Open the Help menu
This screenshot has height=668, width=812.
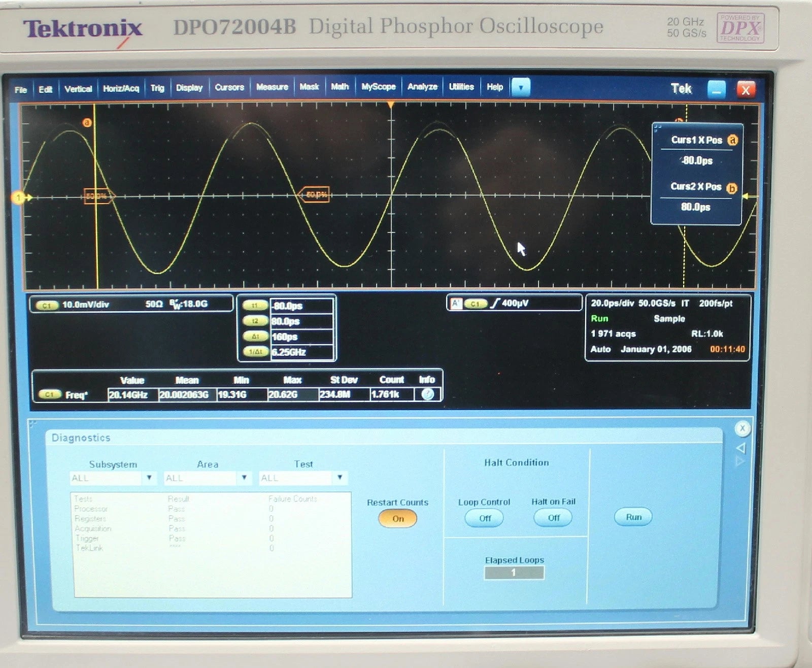(x=495, y=87)
